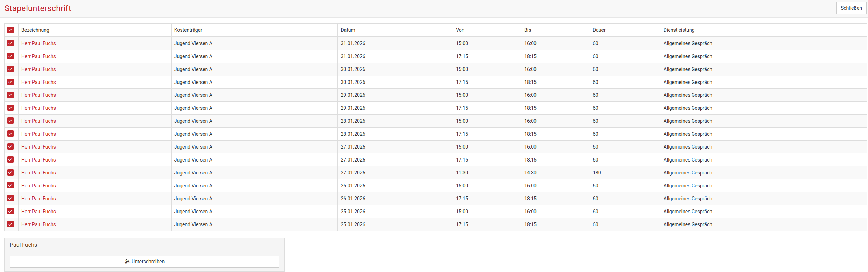Open Herr Paul Fuchs link for 31.01.2026 17:15

(38, 56)
